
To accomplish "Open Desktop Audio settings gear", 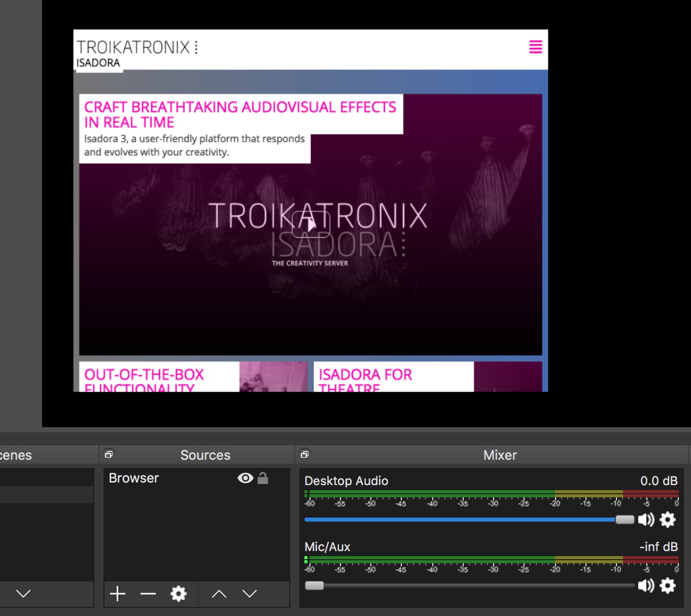I will click(668, 520).
